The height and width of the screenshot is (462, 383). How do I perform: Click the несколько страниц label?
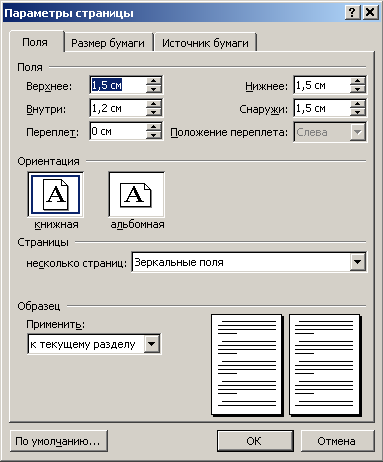(x=77, y=263)
